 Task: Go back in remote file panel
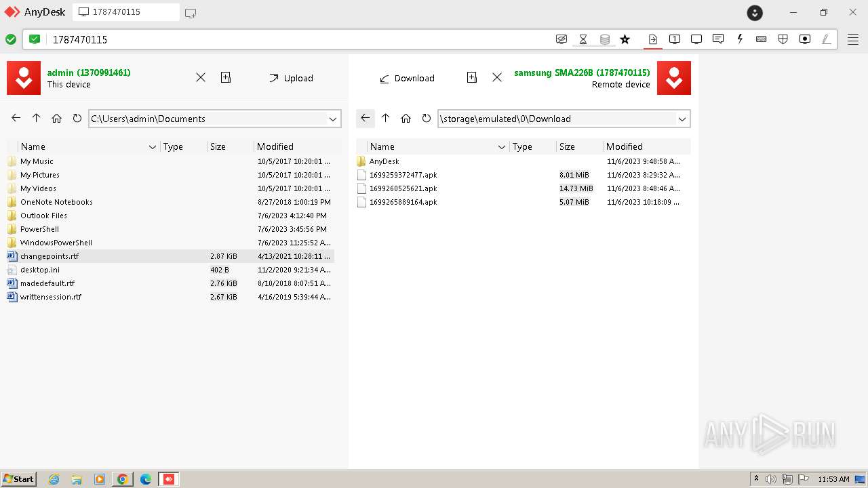click(365, 118)
